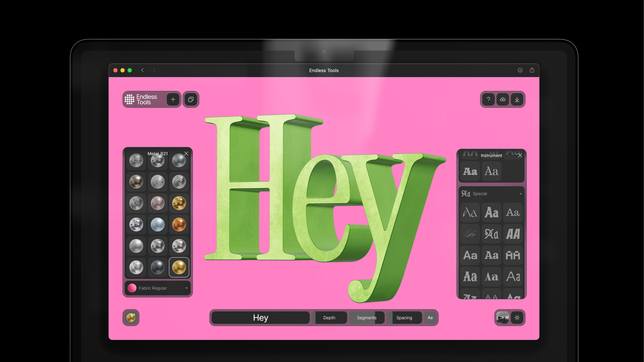Click the plus add-new button
Viewport: 644px width, 362px height.
[x=173, y=100]
